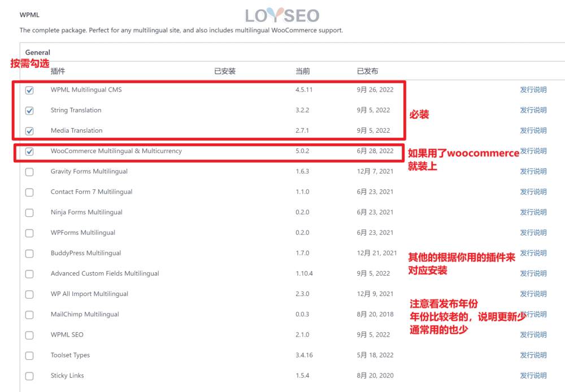Image resolution: width=565 pixels, height=392 pixels.
Task: Click the 当前 column header
Action: tap(303, 71)
